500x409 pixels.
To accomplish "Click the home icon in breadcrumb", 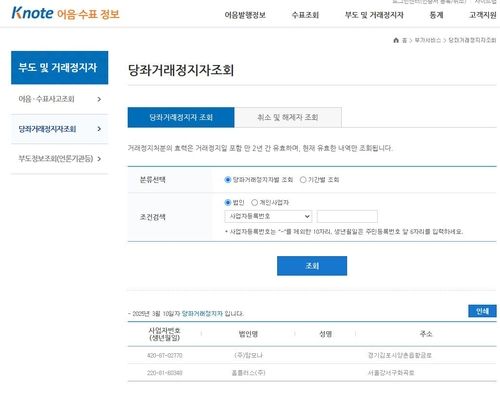I will click(396, 40).
